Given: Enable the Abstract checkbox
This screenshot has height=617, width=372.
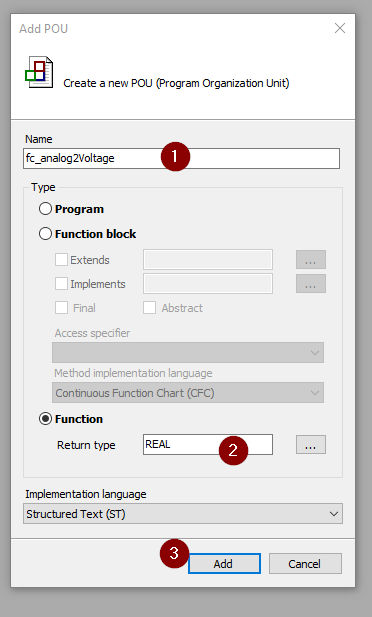Looking at the screenshot, I should pos(149,308).
